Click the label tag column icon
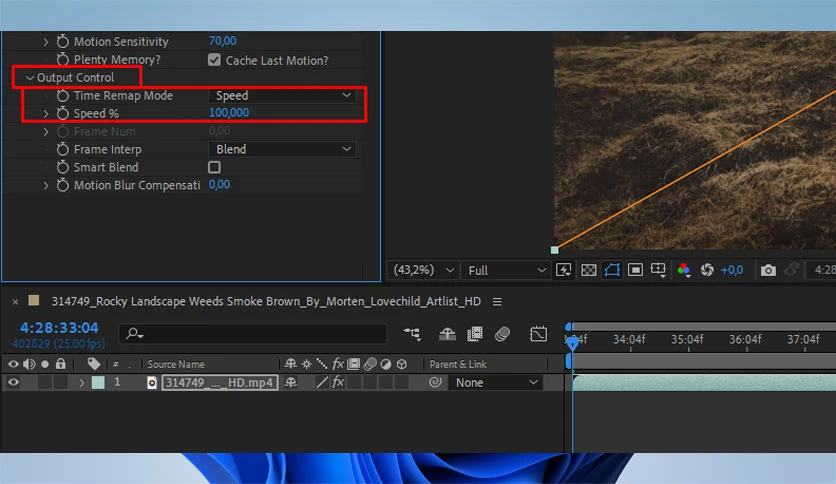This screenshot has height=484, width=836. coord(94,364)
